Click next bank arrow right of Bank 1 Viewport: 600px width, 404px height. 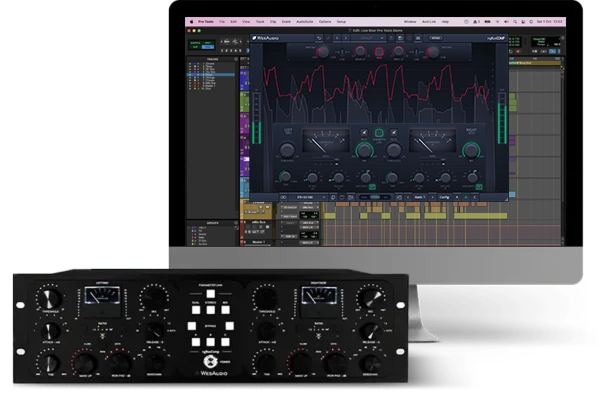432,197
